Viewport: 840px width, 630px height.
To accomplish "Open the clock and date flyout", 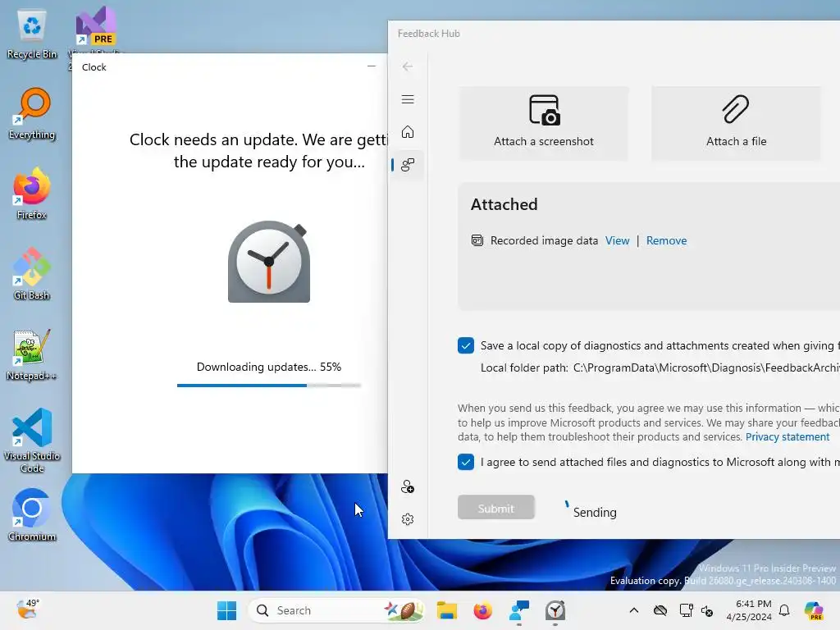I will pos(749,610).
